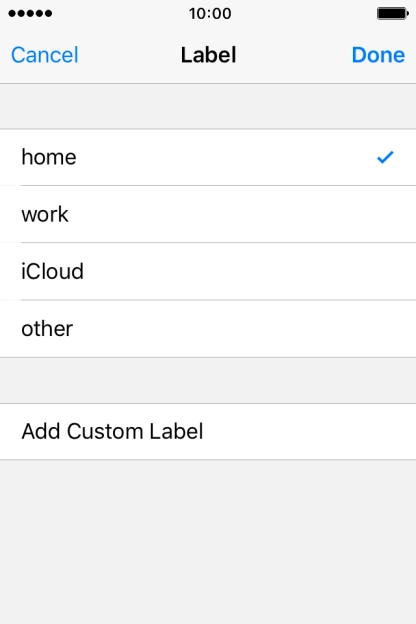Screen dimensions: 416x624
Task: Tap gray gap between other and Add Custom Label
Action: point(208,380)
